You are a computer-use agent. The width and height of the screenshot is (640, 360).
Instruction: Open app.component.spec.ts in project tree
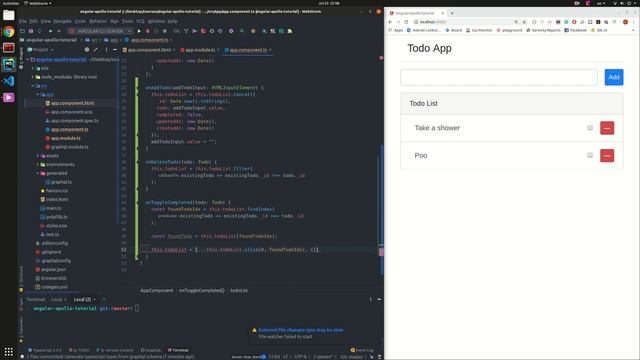tap(74, 121)
